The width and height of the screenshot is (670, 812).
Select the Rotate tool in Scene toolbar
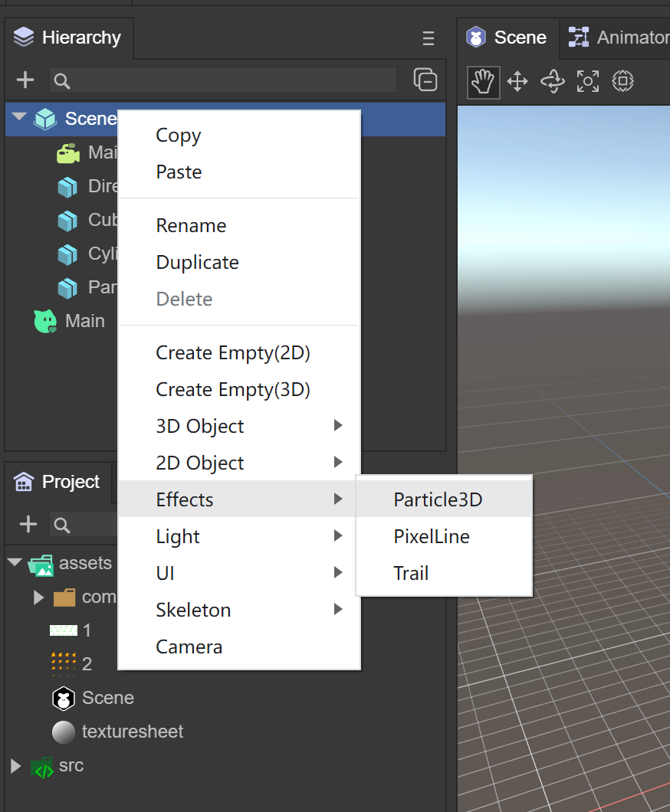coord(553,81)
